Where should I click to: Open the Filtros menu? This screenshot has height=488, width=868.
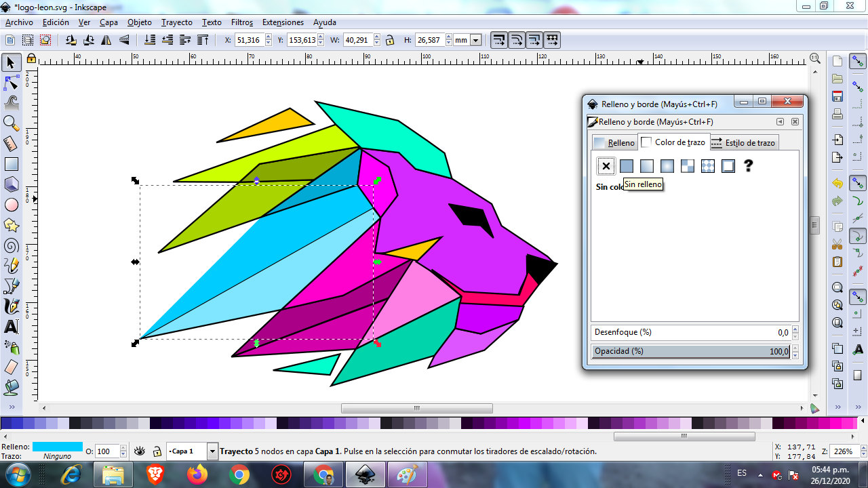point(242,22)
